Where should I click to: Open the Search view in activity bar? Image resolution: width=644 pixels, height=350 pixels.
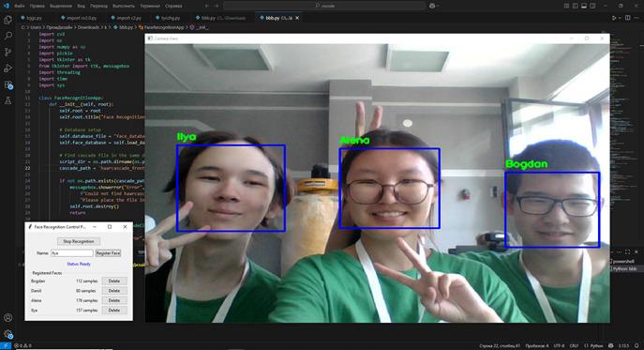coord(7,36)
